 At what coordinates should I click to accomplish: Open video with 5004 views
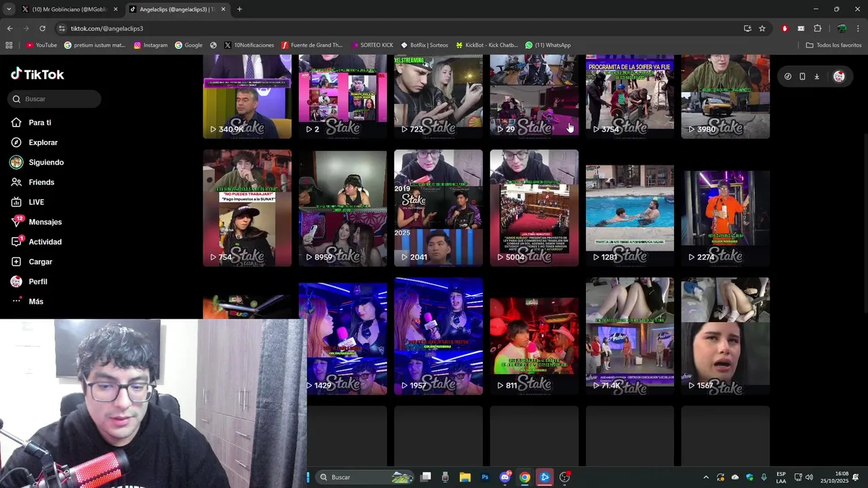pos(534,208)
